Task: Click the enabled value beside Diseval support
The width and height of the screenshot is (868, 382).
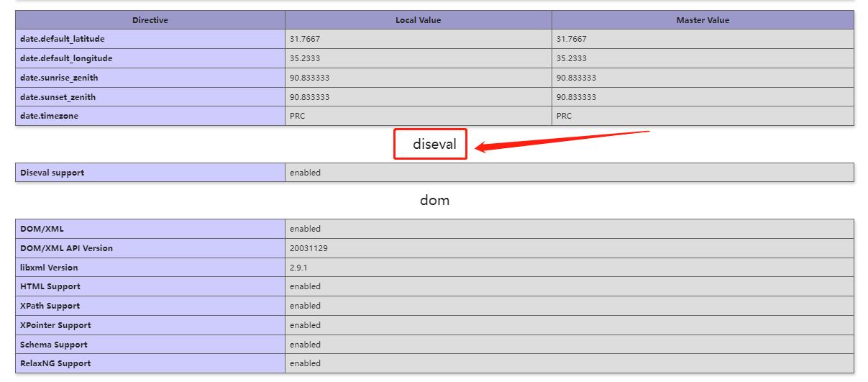Action: pos(305,173)
